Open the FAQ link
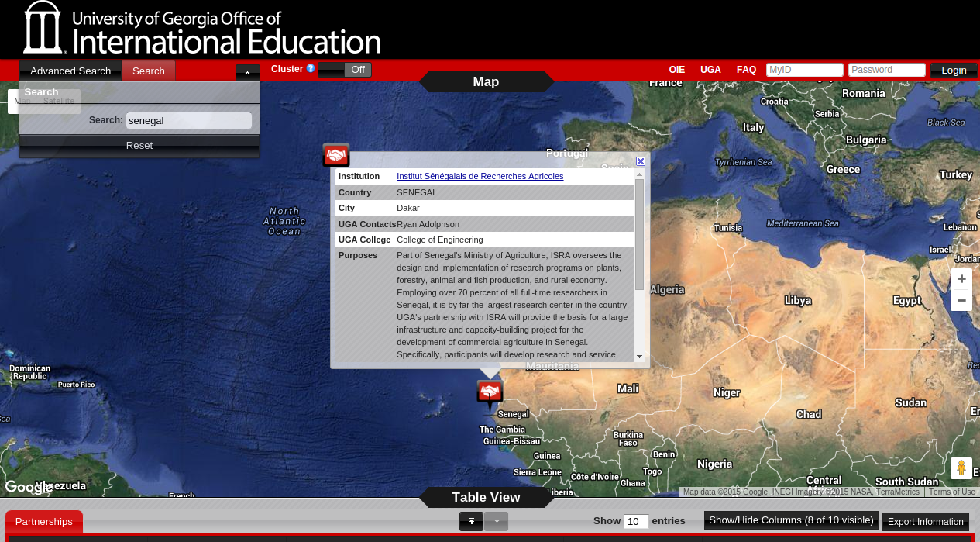The image size is (980, 542). tap(746, 70)
